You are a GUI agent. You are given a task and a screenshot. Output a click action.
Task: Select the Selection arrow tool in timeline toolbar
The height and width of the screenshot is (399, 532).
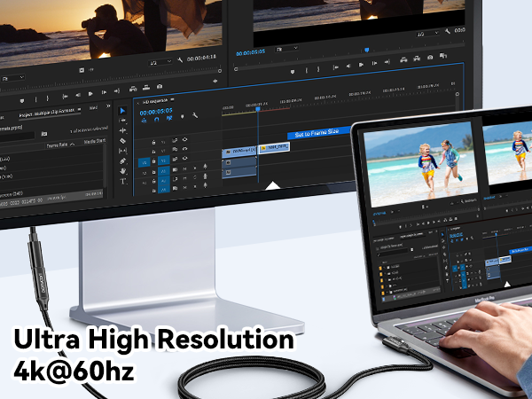(x=123, y=111)
